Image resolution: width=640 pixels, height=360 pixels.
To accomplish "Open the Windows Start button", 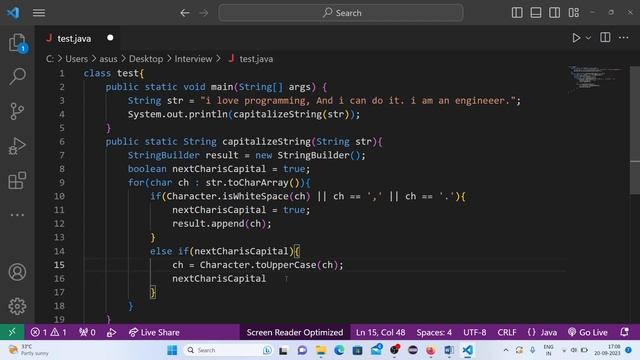I will click(172, 350).
